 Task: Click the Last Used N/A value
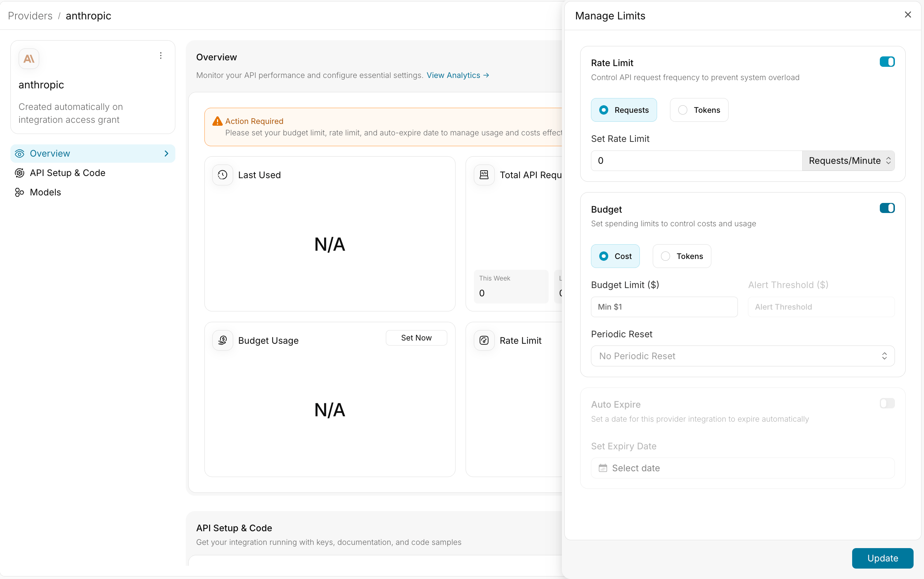(x=330, y=244)
